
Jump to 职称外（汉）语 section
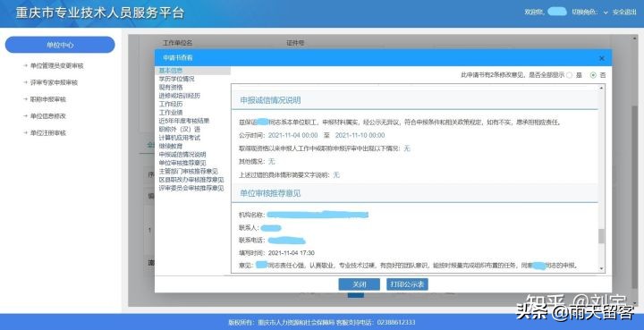(x=180, y=130)
